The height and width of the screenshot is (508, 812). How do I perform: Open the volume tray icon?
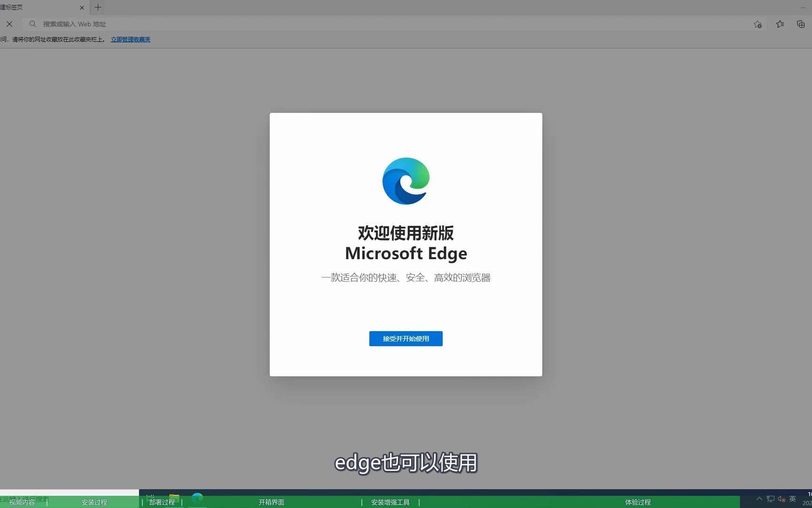click(781, 499)
